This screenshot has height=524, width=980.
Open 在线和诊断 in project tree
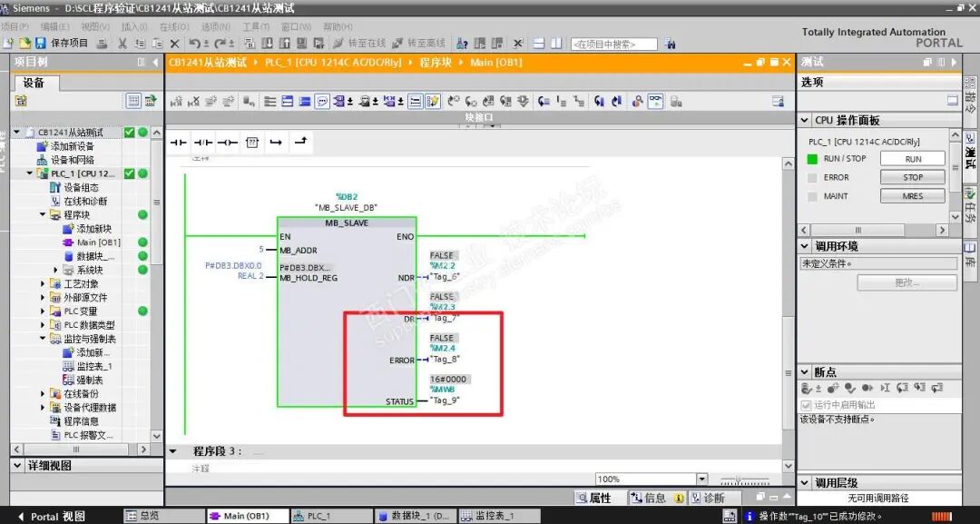click(85, 202)
